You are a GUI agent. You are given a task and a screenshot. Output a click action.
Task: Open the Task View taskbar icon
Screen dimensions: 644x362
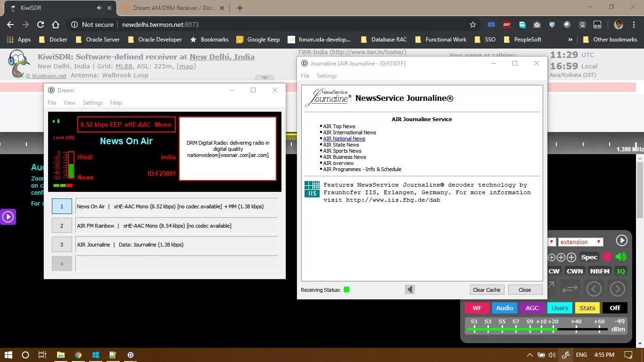(42, 355)
